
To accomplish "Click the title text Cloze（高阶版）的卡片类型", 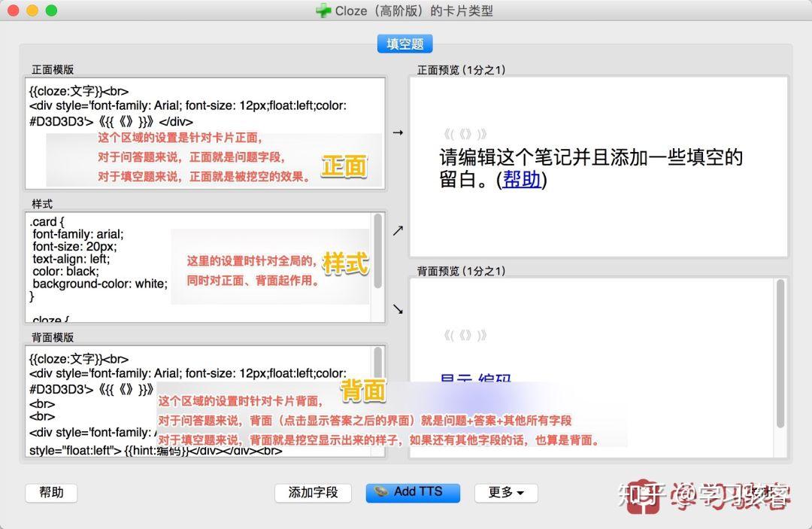I will (414, 11).
